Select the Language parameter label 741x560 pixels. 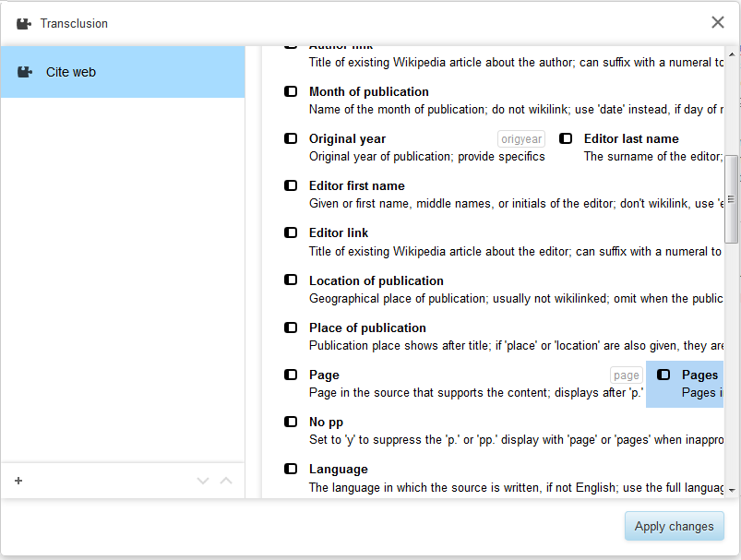(339, 470)
